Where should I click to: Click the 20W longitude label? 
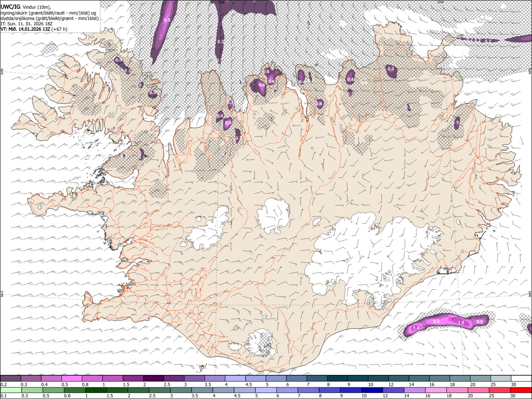click(x=221, y=2)
